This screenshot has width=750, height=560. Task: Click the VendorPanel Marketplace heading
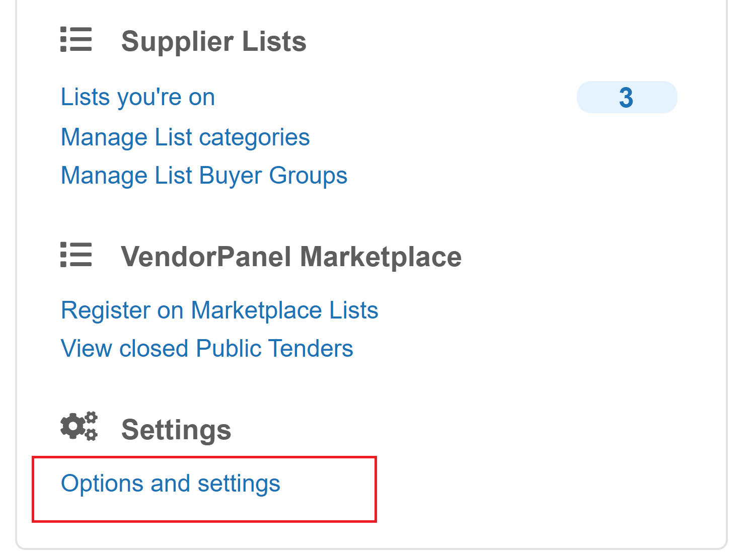291,257
